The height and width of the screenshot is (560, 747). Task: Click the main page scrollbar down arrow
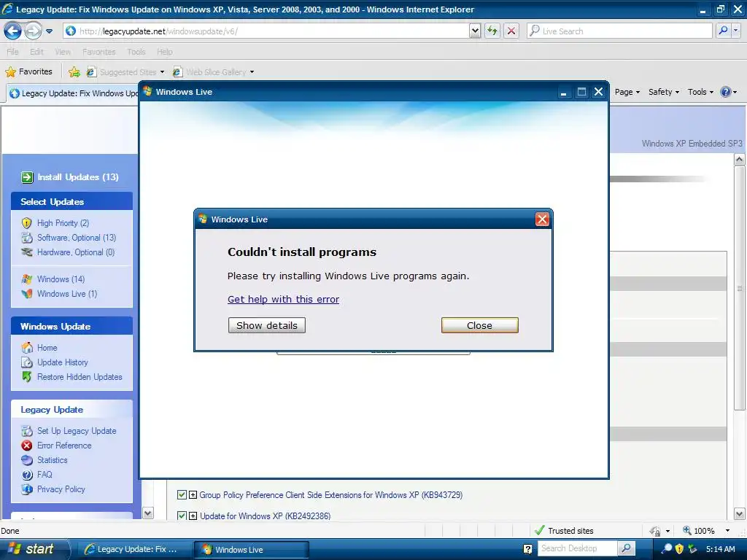click(x=740, y=514)
